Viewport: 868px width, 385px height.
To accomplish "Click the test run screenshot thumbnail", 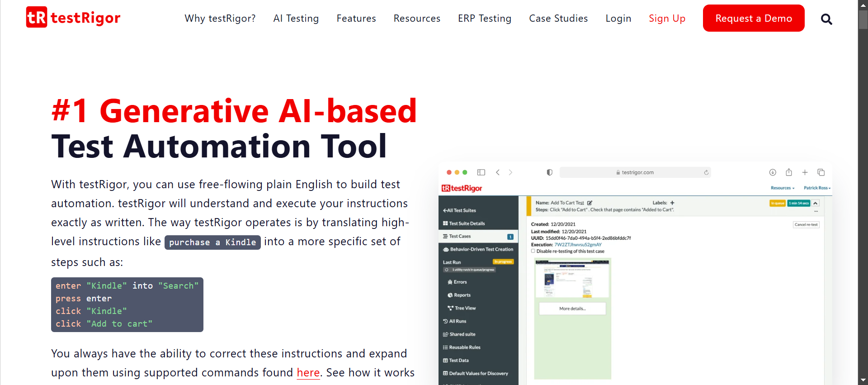I will 572,279.
